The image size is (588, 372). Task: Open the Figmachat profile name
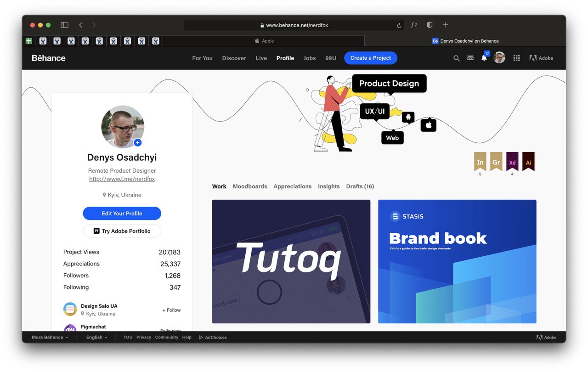(93, 327)
